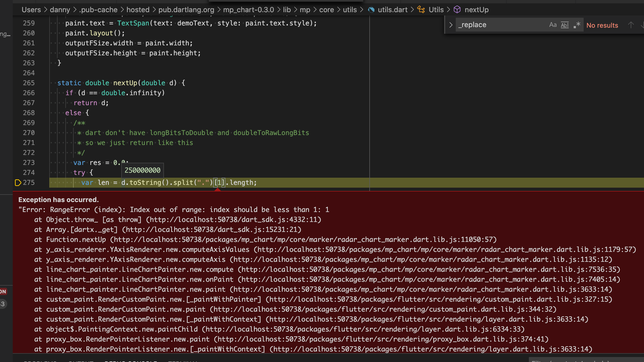Click the RangeError index out of range message
This screenshot has width=644, height=362.
point(174,210)
